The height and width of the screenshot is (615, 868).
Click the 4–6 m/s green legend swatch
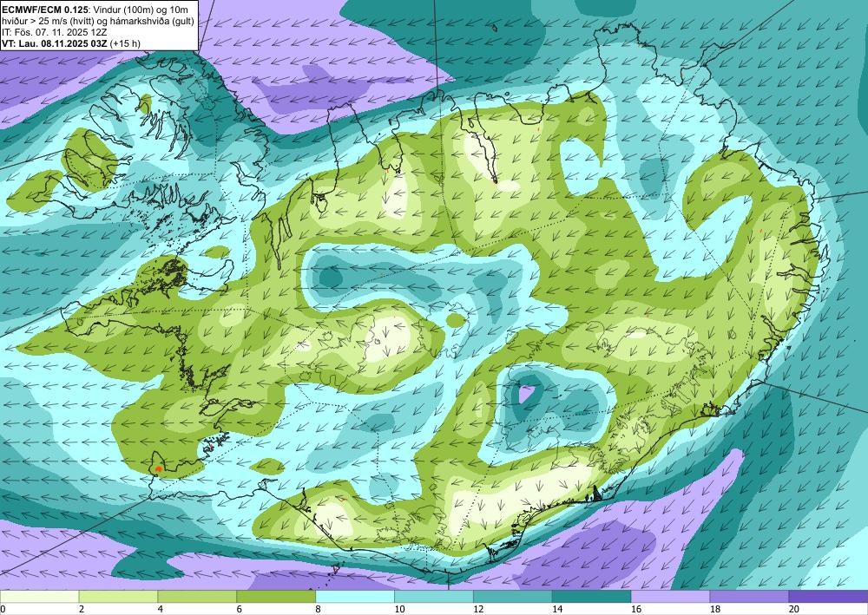(197, 597)
